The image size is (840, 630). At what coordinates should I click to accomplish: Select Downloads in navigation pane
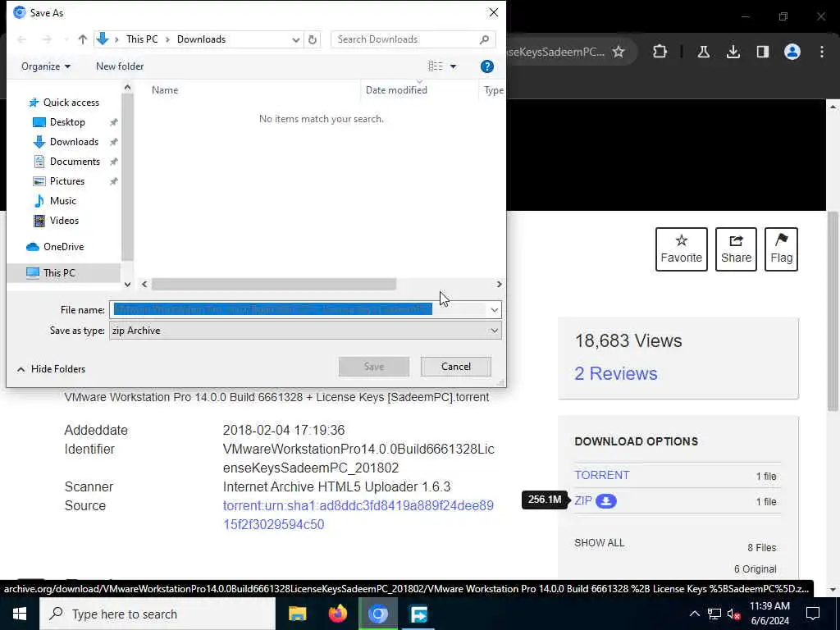pyautogui.click(x=74, y=142)
